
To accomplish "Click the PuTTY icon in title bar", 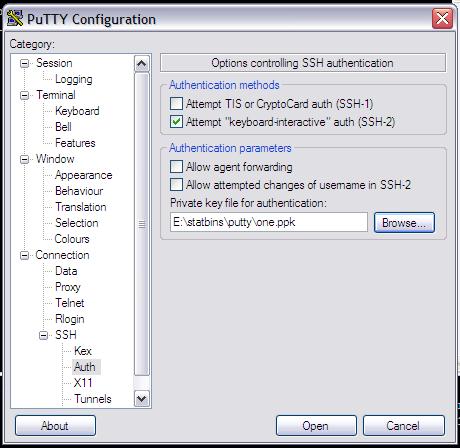I will (x=15, y=18).
